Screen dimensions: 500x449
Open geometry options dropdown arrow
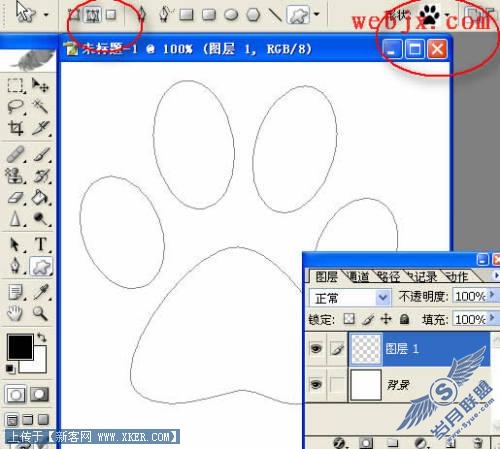coord(317,15)
